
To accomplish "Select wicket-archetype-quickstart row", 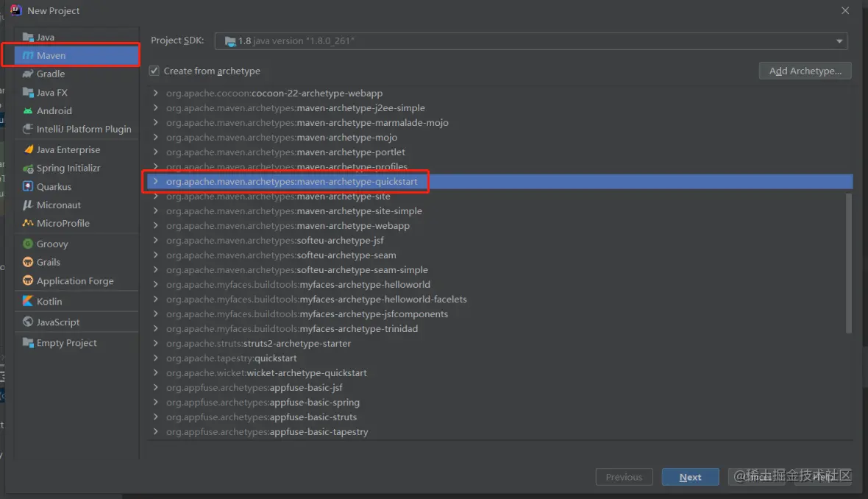I will [500, 372].
